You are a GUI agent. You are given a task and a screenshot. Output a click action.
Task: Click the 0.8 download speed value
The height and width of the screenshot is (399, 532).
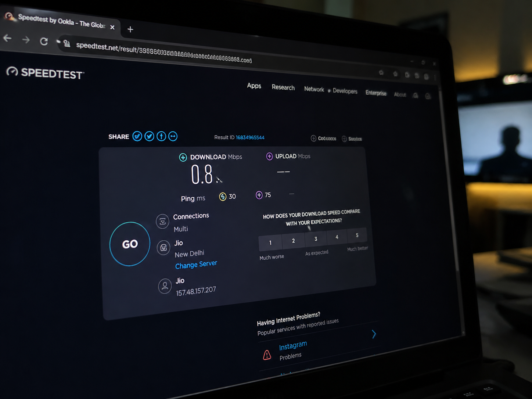coord(202,175)
